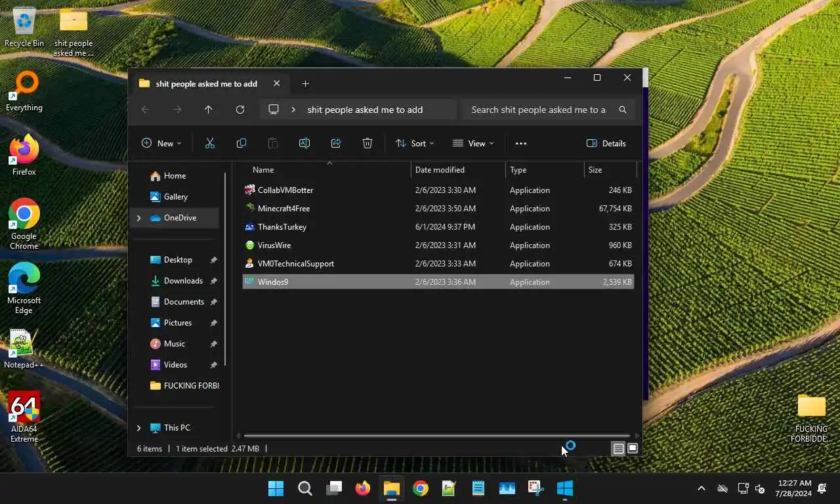
Task: Open the New dropdown menu
Action: coord(161,143)
